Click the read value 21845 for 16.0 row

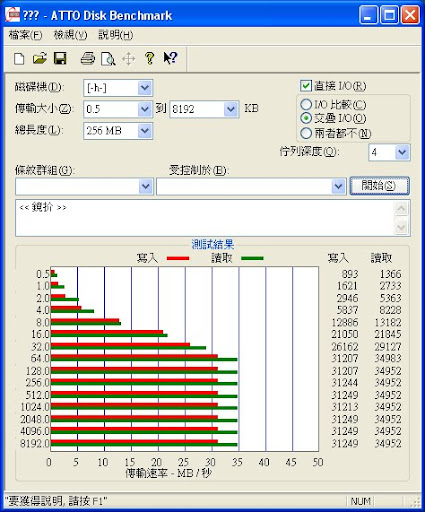pos(388,334)
